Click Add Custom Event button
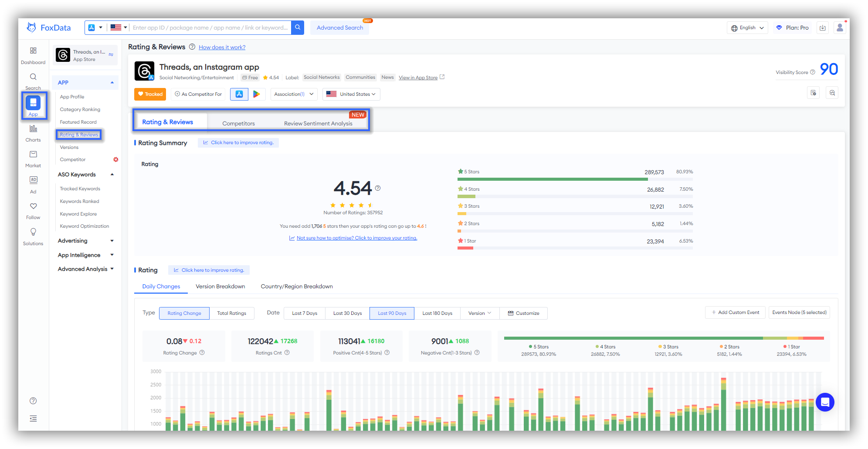This screenshot has width=868, height=449. [x=736, y=312]
